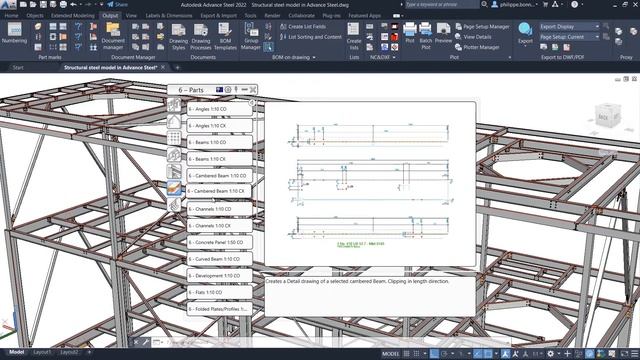Toggle grid display in status bar
Screen dimensions: 640x360
click(x=407, y=353)
